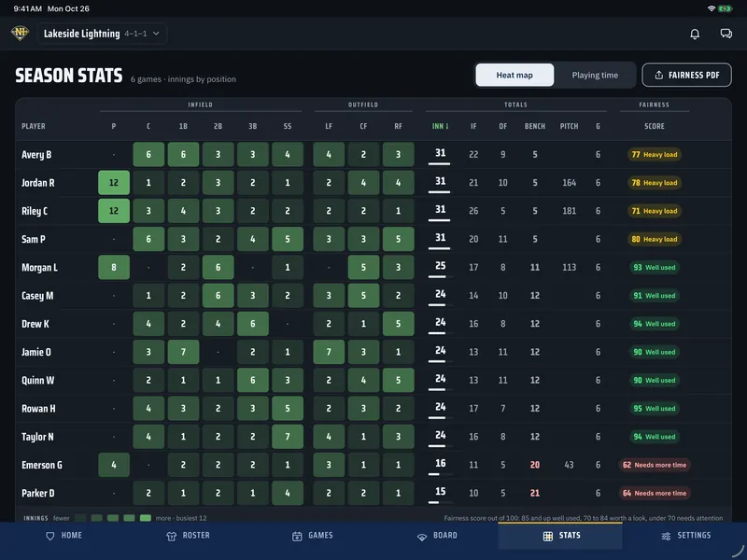Click Parker D's 64 Needs more time badge
Viewport: 747px width, 560px height.
pos(655,493)
